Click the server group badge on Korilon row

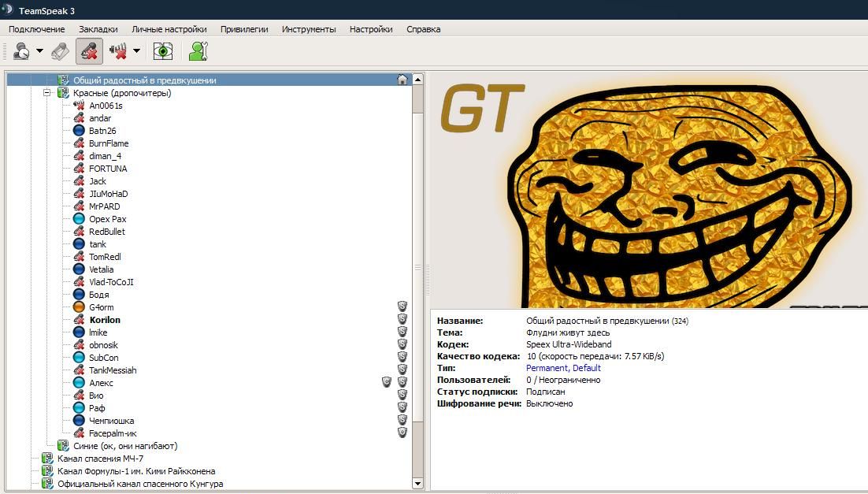(402, 319)
